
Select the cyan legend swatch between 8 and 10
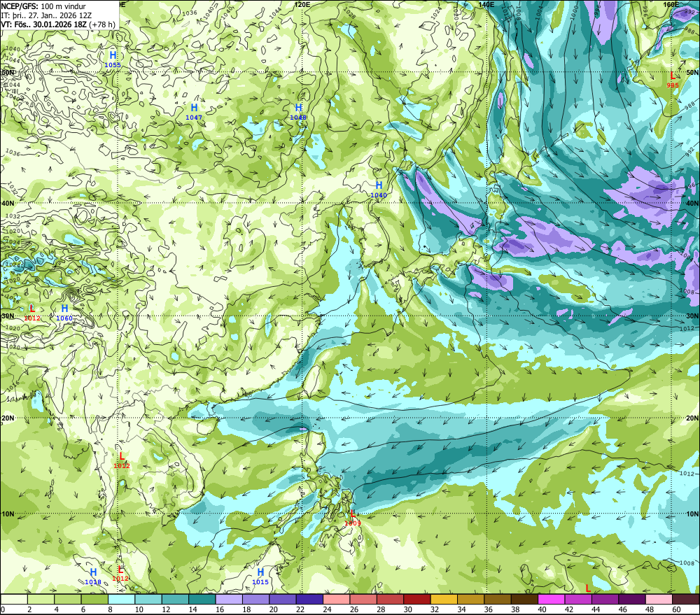tap(121, 599)
